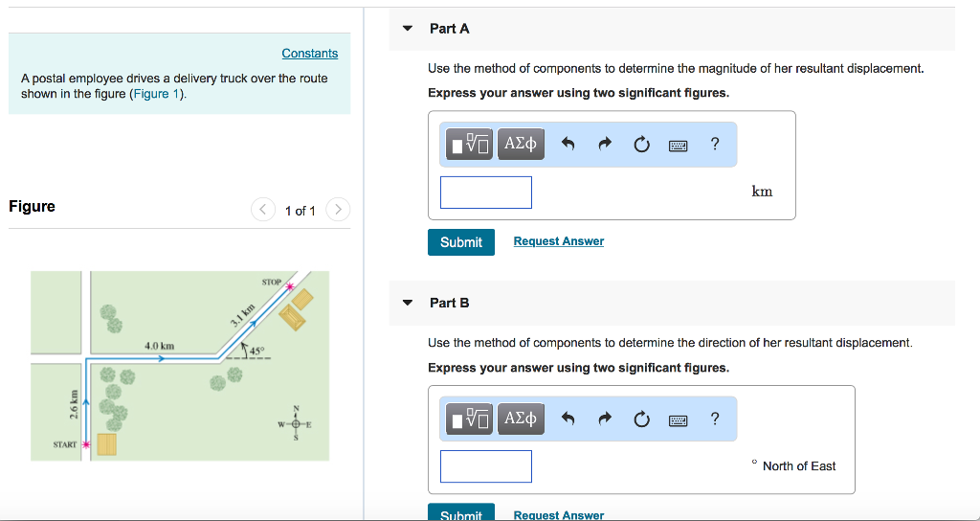The width and height of the screenshot is (980, 521).
Task: Collapse the Part B section
Action: point(408,303)
